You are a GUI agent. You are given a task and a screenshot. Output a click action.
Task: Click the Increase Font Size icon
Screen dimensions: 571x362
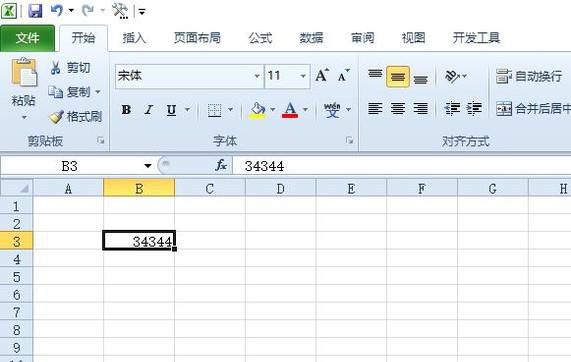(322, 75)
